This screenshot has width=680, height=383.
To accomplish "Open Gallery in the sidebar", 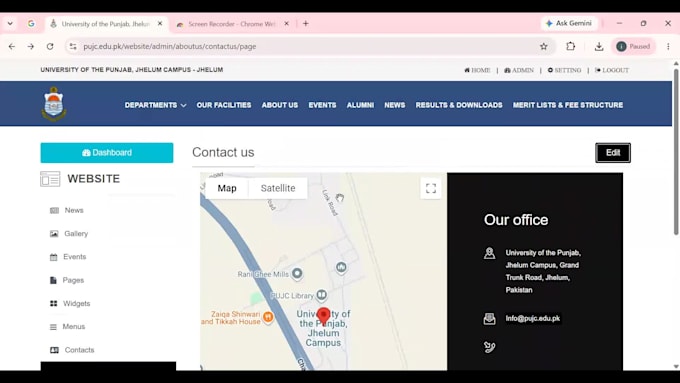I will click(69, 234).
